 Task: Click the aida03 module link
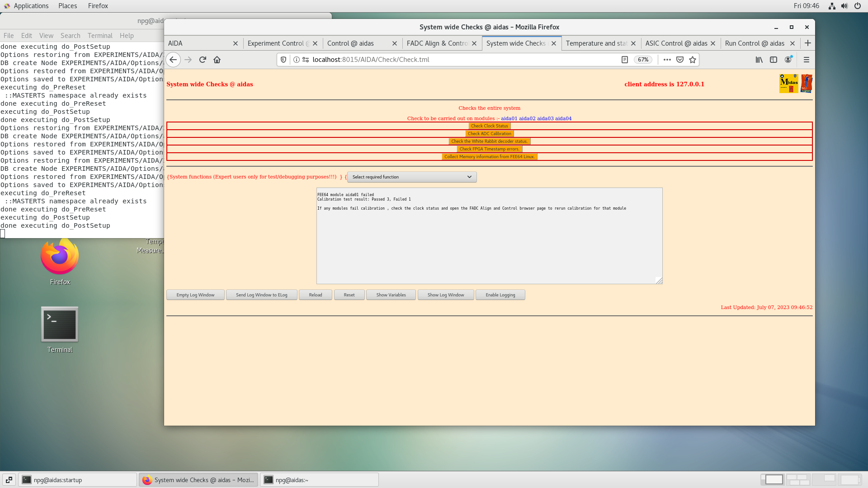545,118
